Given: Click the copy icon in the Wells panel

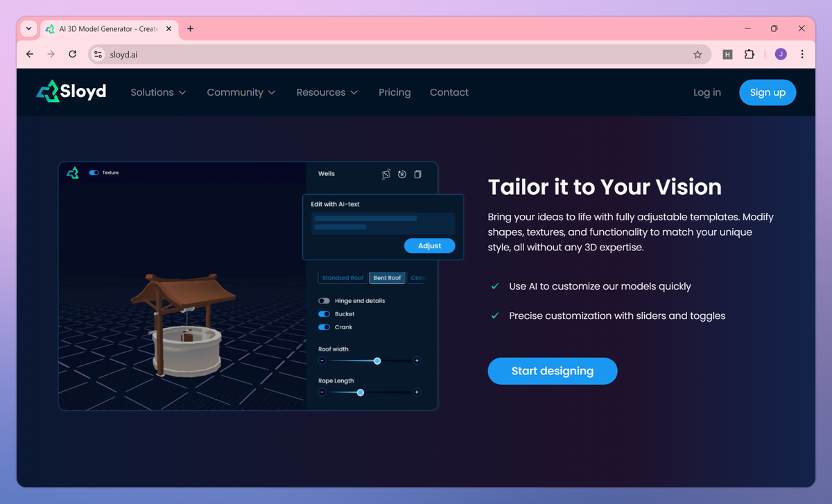Looking at the screenshot, I should (417, 175).
